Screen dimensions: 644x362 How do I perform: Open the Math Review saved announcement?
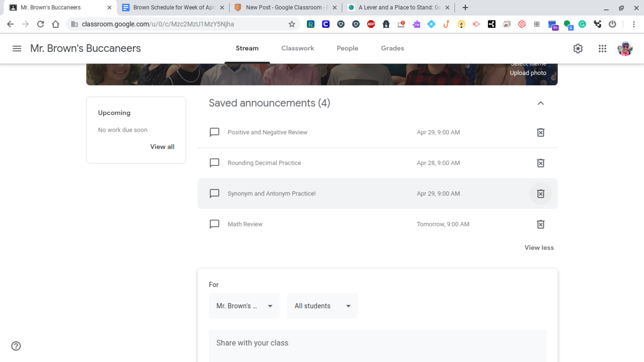click(245, 224)
